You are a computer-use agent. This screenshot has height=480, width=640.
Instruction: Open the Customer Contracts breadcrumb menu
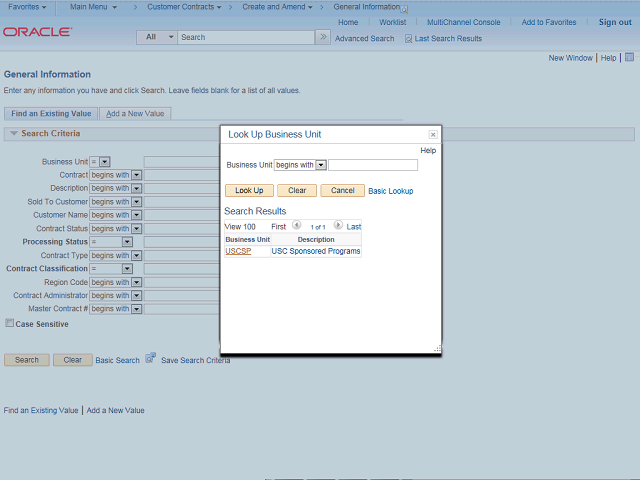tap(184, 7)
